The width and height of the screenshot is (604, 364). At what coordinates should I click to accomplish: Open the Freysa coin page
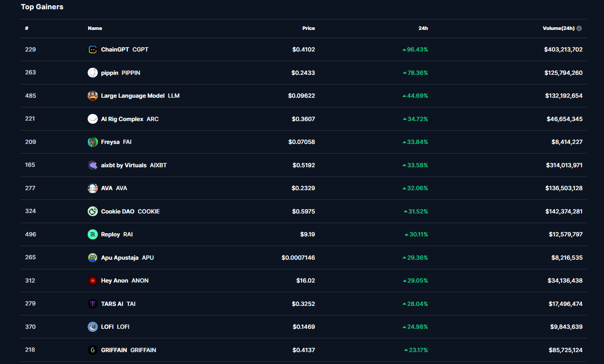(x=116, y=142)
